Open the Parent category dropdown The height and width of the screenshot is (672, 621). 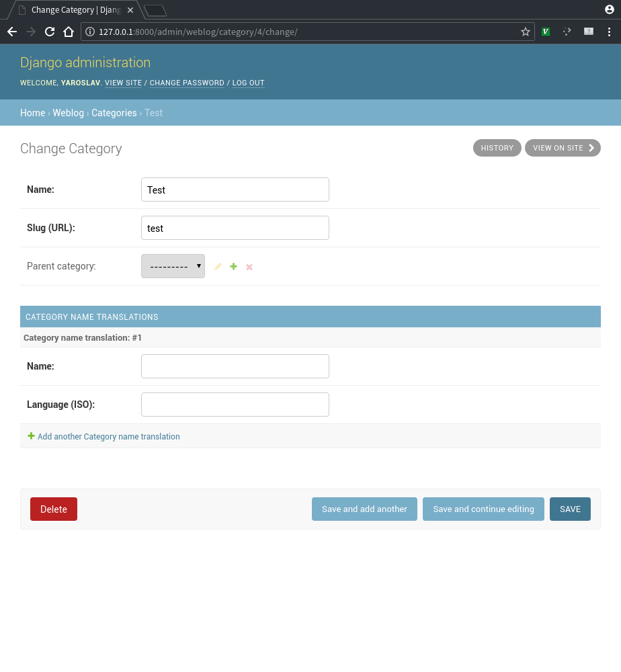pyautogui.click(x=173, y=266)
